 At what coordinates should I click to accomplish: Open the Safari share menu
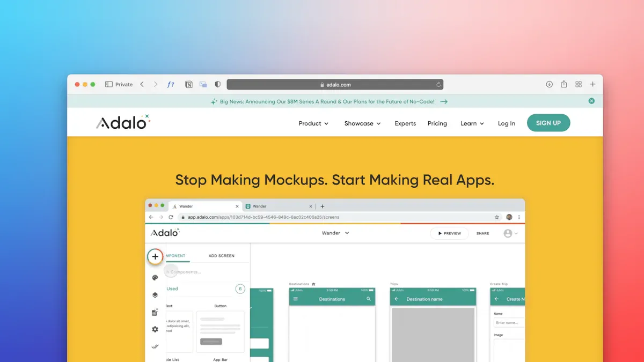pos(564,84)
